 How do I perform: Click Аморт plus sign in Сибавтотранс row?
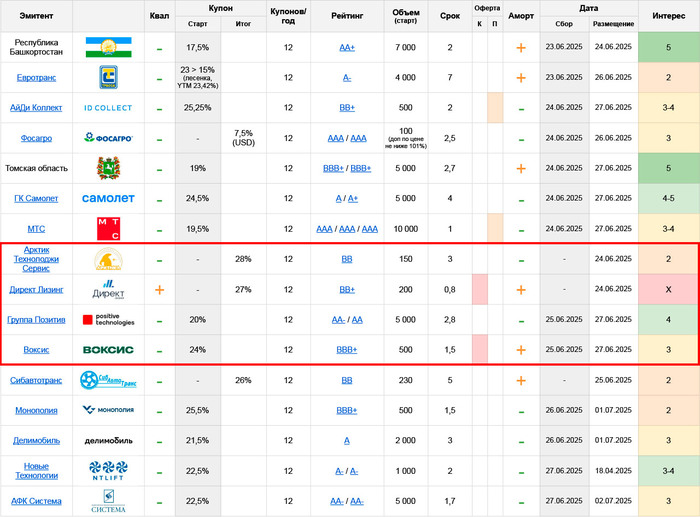[x=521, y=381]
